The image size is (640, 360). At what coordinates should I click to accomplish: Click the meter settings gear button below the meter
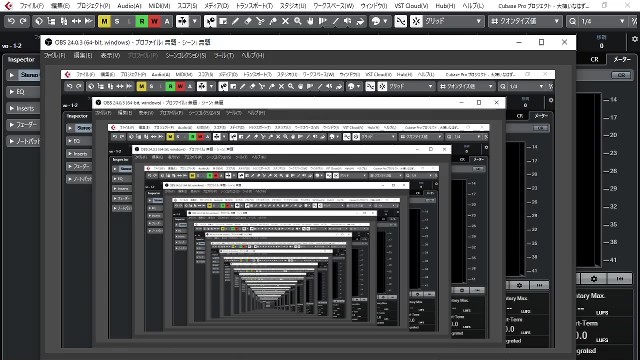pyautogui.click(x=594, y=279)
